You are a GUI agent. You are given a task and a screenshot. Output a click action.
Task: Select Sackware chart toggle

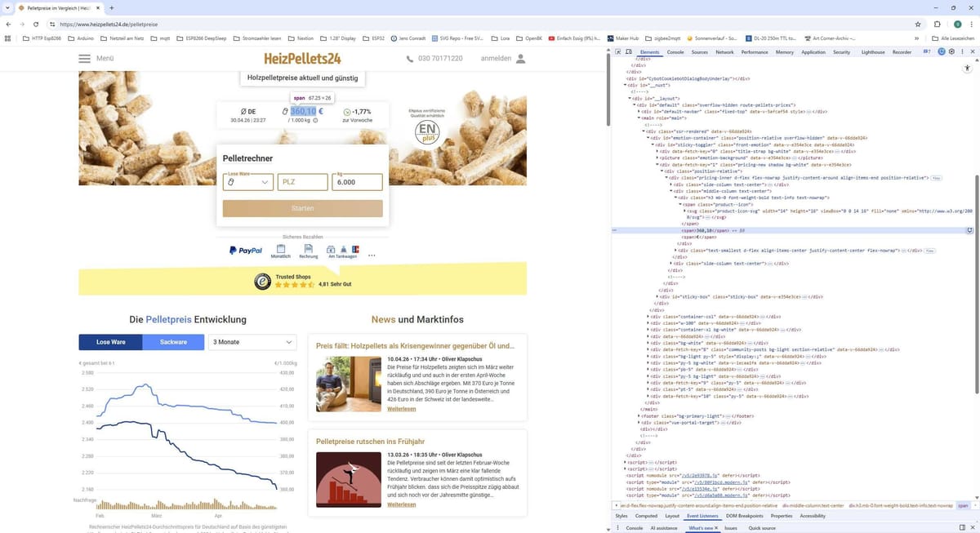coord(173,342)
